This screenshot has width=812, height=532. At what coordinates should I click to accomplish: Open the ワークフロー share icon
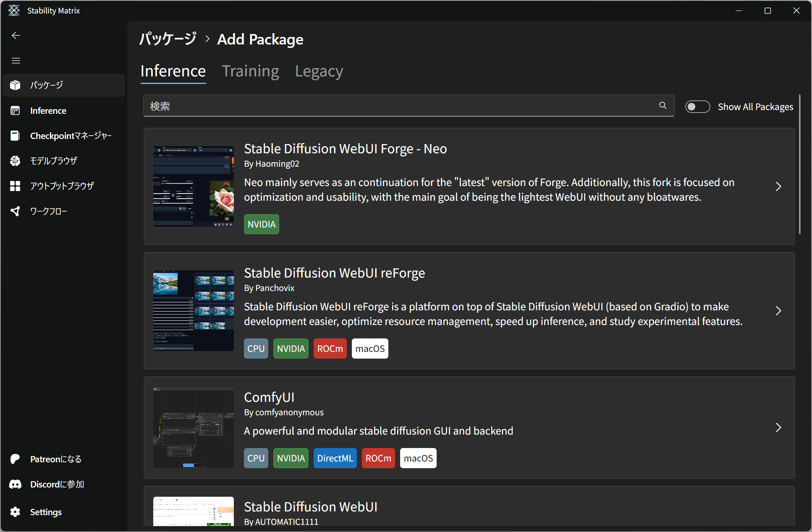[16, 211]
